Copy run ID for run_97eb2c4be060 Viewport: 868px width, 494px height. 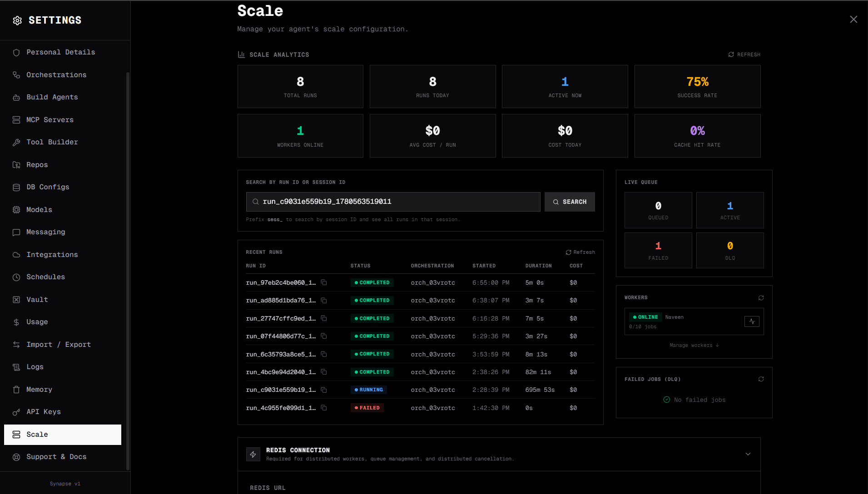324,282
